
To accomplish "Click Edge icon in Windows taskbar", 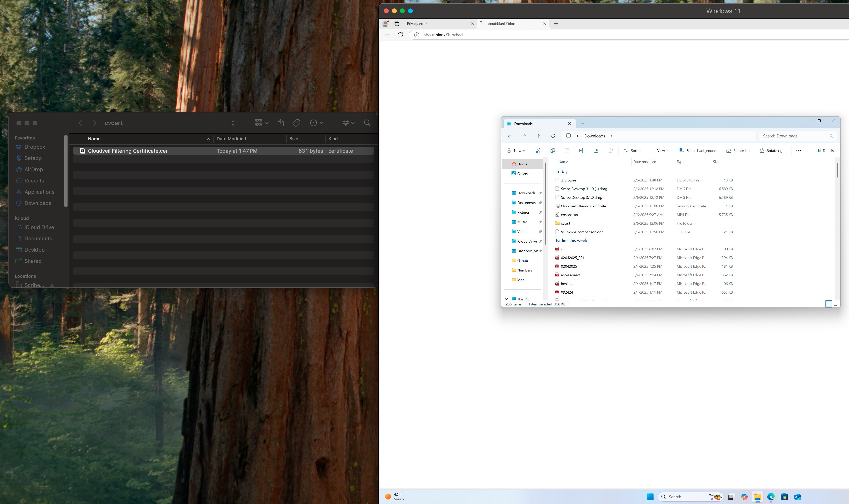I will coord(771,497).
